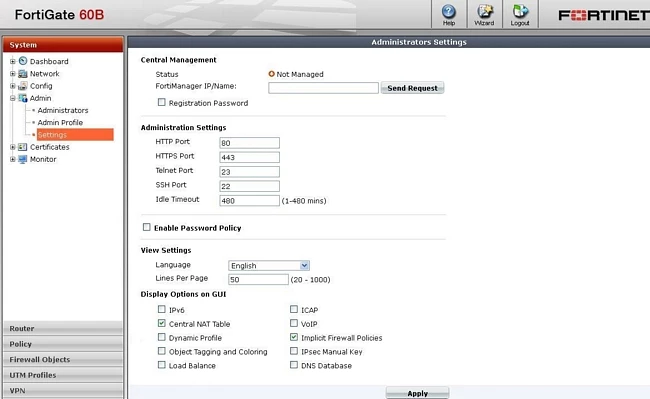Expand the Network tree node

[12, 74]
